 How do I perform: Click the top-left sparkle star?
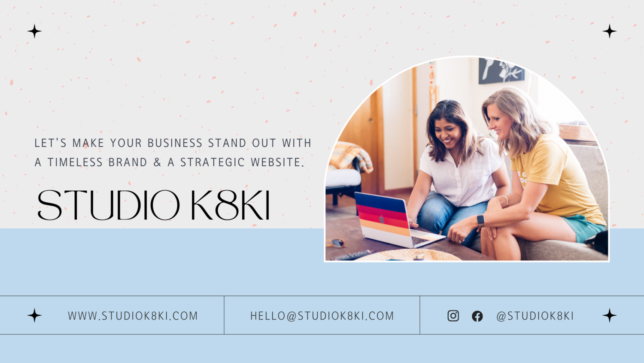pyautogui.click(x=34, y=31)
